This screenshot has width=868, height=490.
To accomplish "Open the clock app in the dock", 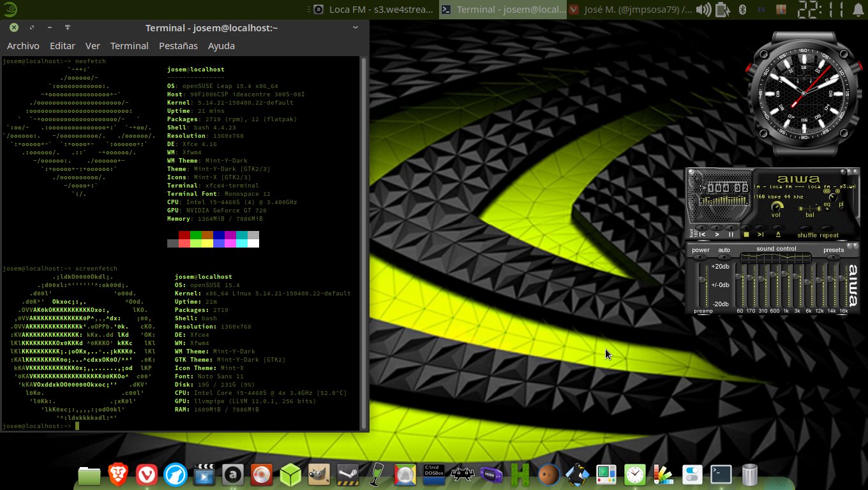I will click(635, 475).
